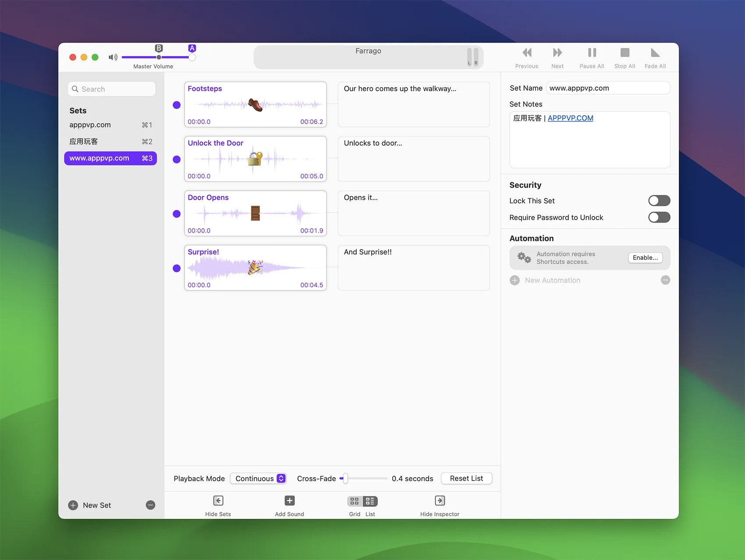
Task: Click the Add Sound icon
Action: coord(290,500)
